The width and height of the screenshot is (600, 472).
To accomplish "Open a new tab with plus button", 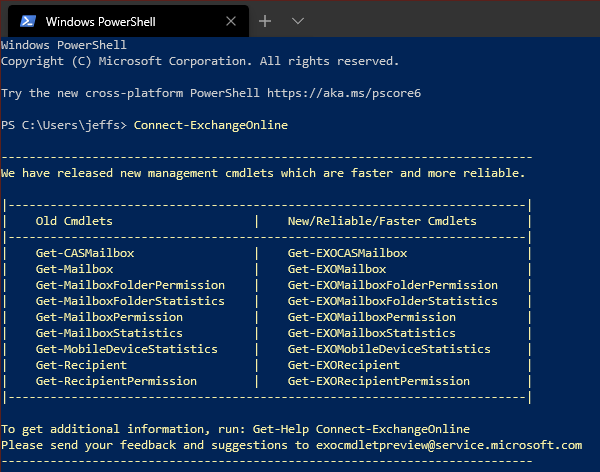I will pyautogui.click(x=265, y=21).
